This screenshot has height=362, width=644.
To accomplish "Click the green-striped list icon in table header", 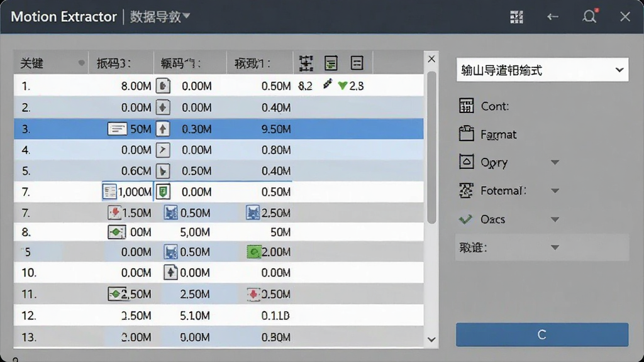I will [331, 63].
